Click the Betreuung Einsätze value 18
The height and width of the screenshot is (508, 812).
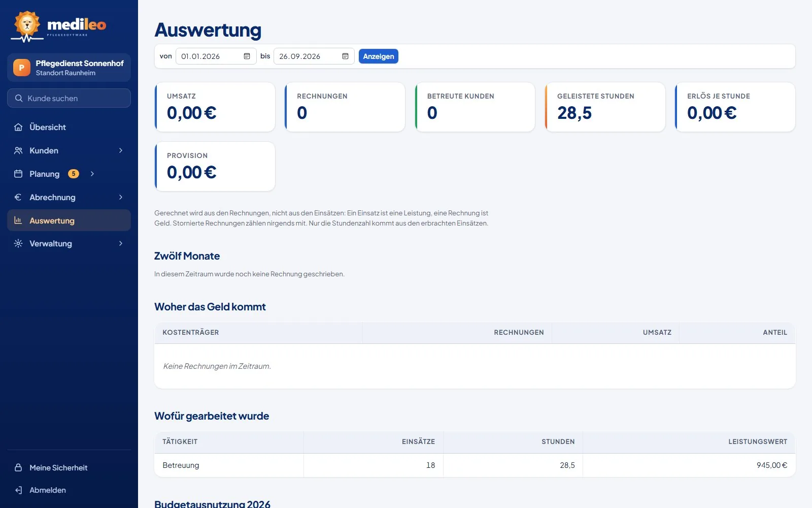(430, 465)
